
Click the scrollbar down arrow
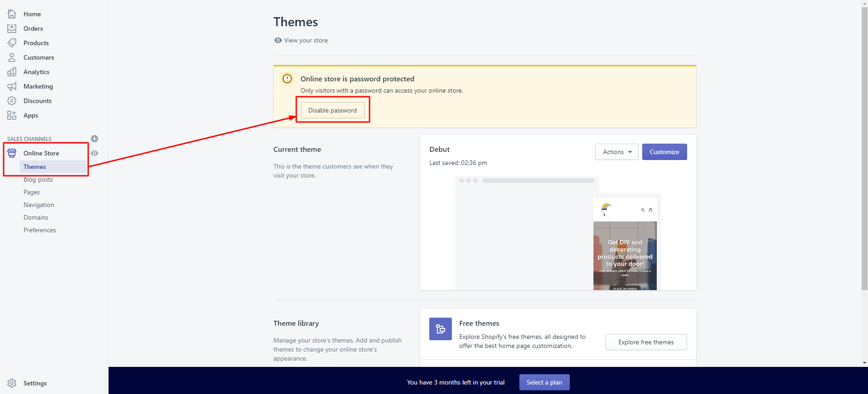click(864, 363)
